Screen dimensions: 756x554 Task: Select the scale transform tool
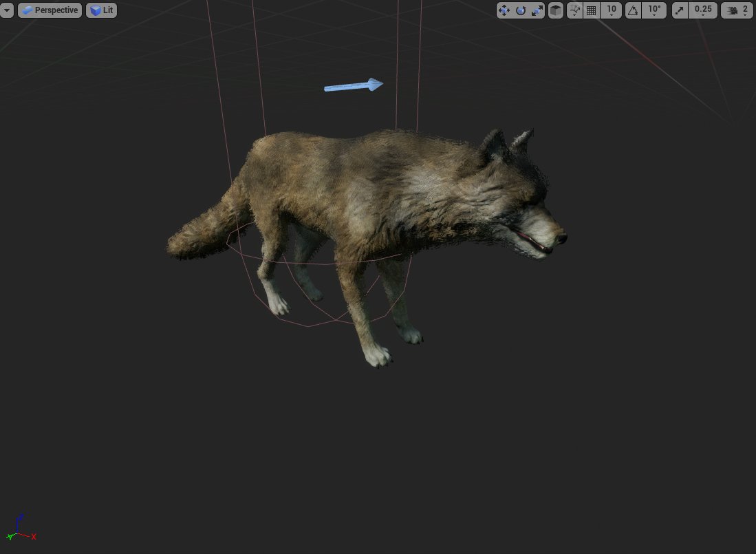click(x=537, y=10)
